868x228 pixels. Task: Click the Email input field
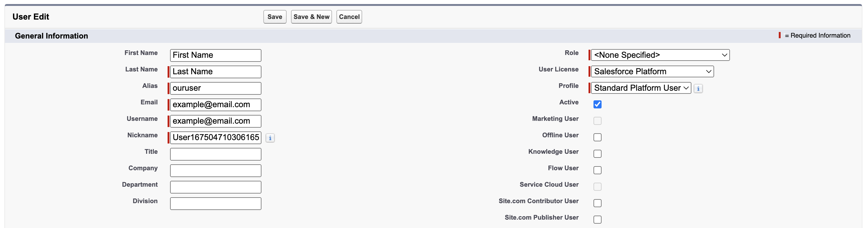215,105
